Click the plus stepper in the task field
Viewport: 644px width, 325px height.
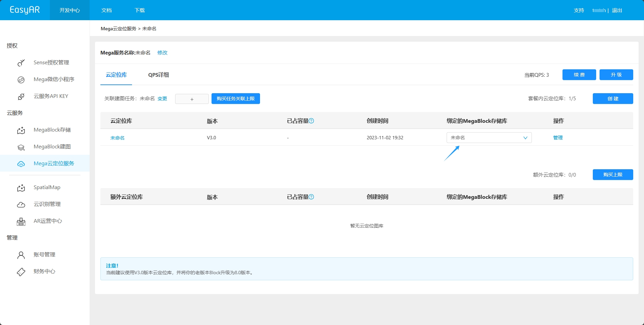192,99
